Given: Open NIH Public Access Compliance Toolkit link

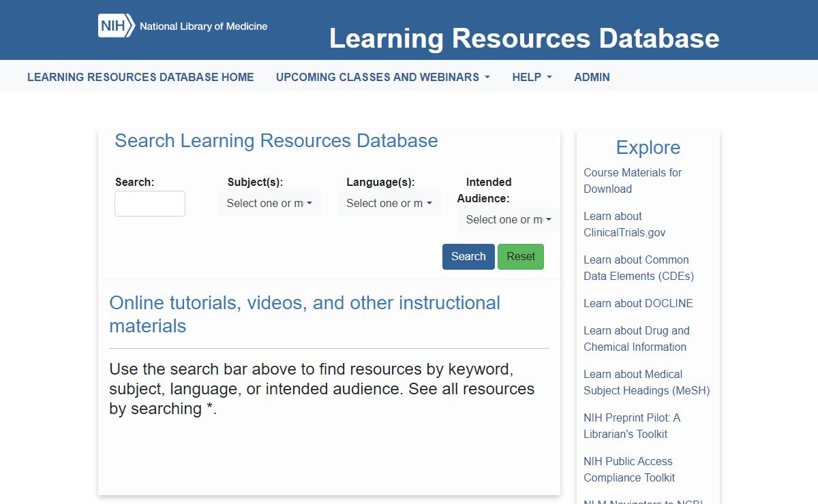Looking at the screenshot, I should point(629,469).
